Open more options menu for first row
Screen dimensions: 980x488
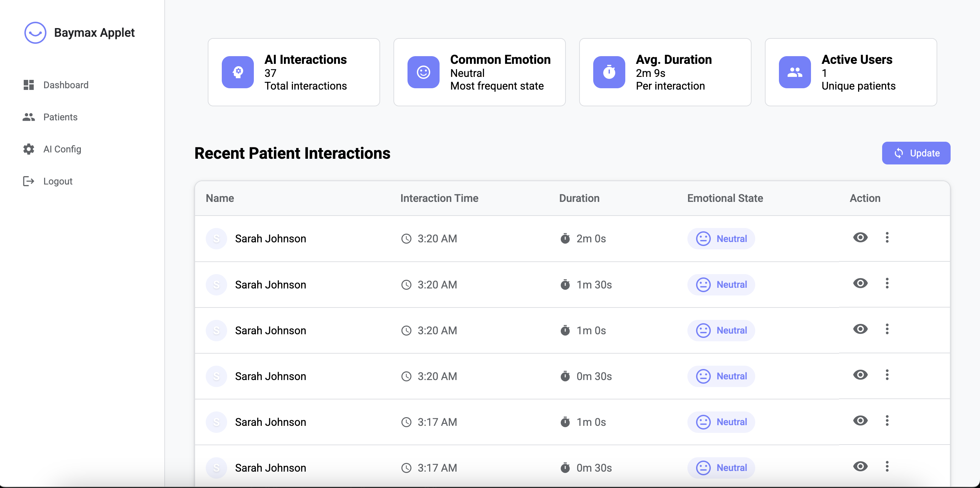tap(887, 238)
